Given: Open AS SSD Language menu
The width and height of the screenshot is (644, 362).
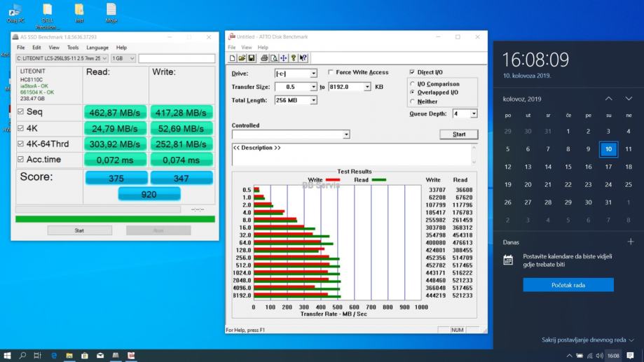Looking at the screenshot, I should [x=97, y=48].
